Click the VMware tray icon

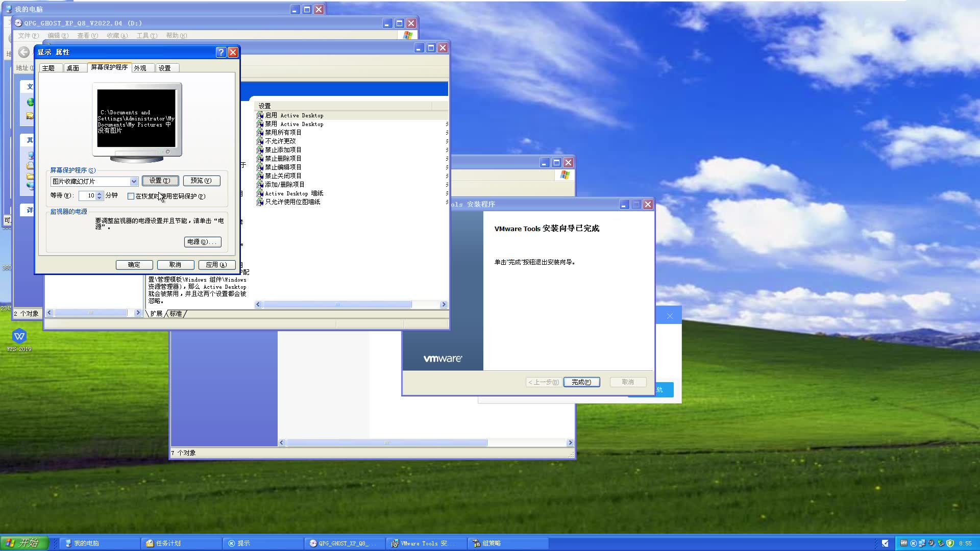point(903,543)
